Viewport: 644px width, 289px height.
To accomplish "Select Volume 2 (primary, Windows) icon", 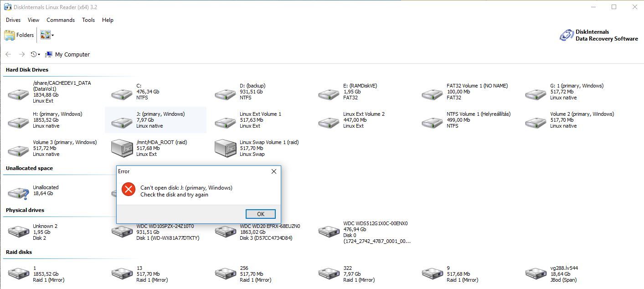I will click(x=536, y=123).
